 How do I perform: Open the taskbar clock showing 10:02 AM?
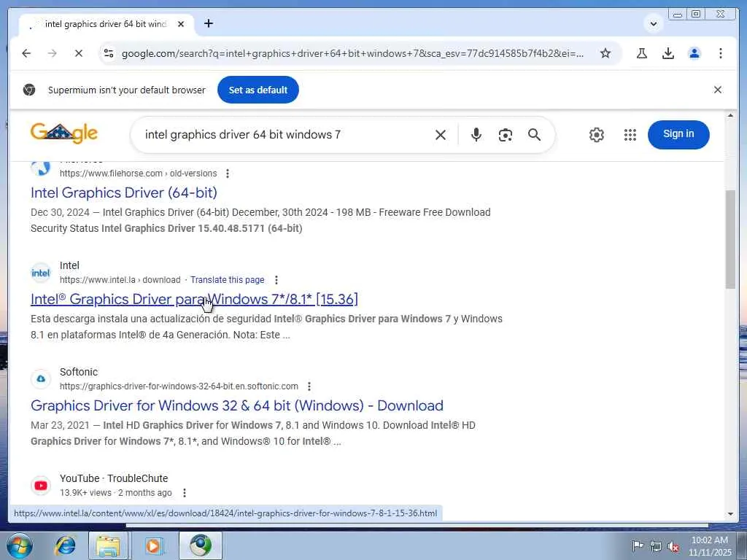709,545
